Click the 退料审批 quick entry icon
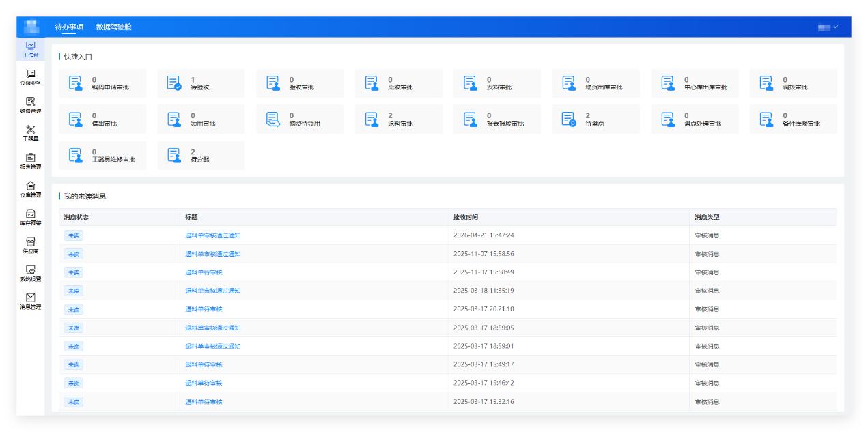Viewport: 868px width, 432px height. pyautogui.click(x=372, y=119)
